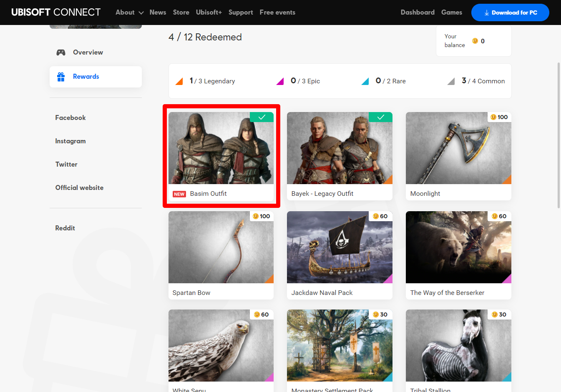Click the Jackdaw Naval Pack title
This screenshot has width=561, height=392.
tap(322, 293)
